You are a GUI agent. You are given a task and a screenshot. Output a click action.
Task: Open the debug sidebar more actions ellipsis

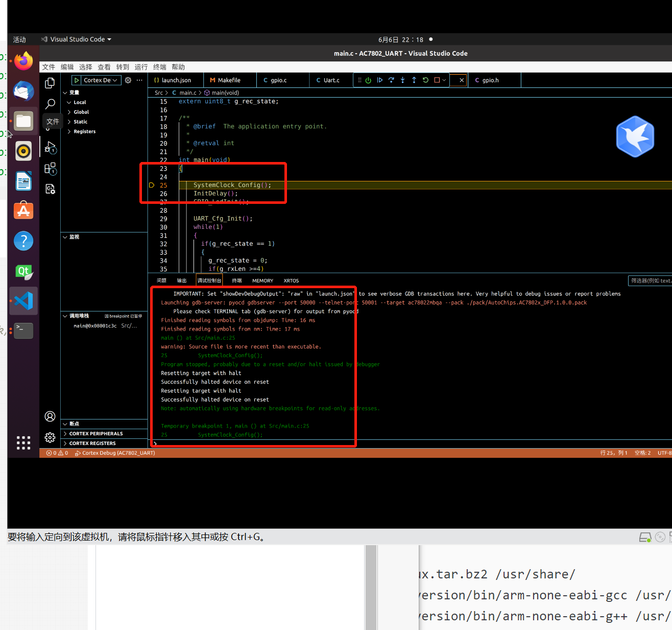139,80
